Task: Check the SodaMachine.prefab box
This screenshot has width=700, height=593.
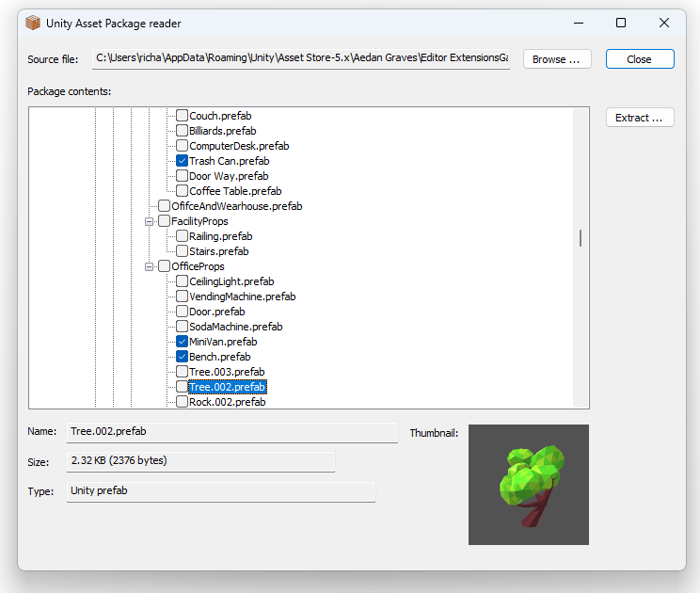Action: (182, 327)
